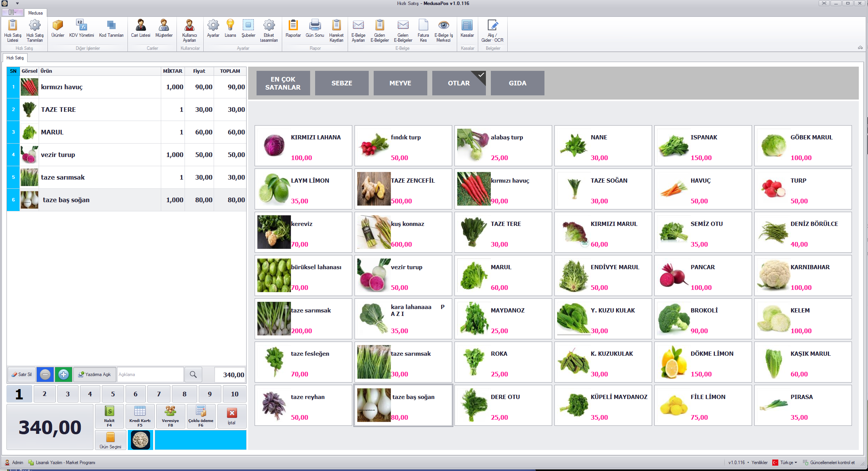Click Güncellemeleri kontrol et link
The width and height of the screenshot is (868, 471).
(829, 463)
